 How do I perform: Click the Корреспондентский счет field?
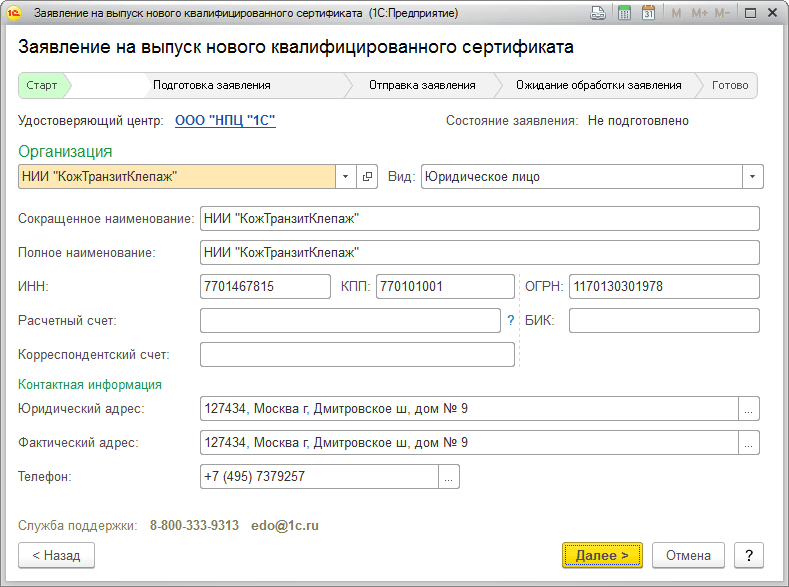coord(357,355)
